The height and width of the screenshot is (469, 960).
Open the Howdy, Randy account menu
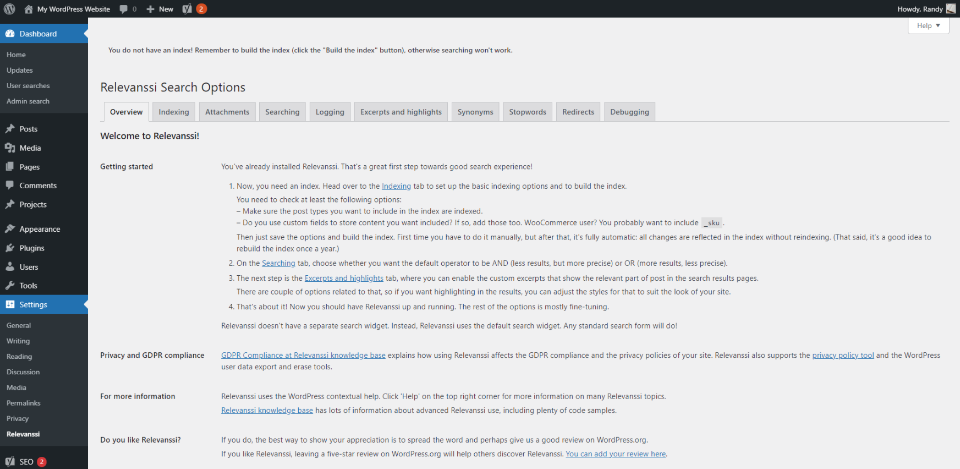click(x=924, y=9)
